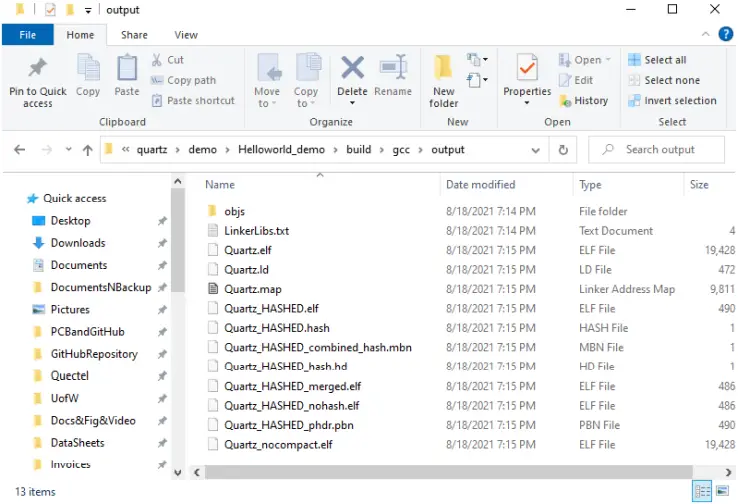Click Invert selection
Viewport: 740px width, 504px height.
pyautogui.click(x=672, y=101)
